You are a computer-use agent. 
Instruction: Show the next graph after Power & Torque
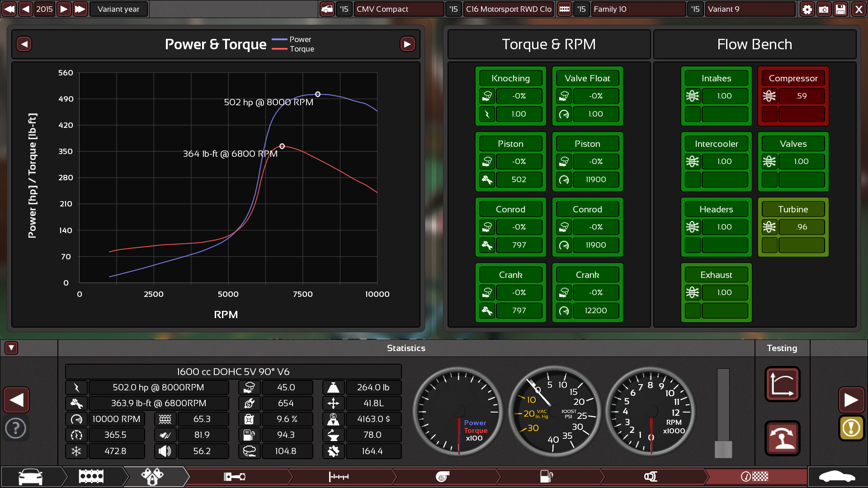click(x=407, y=44)
